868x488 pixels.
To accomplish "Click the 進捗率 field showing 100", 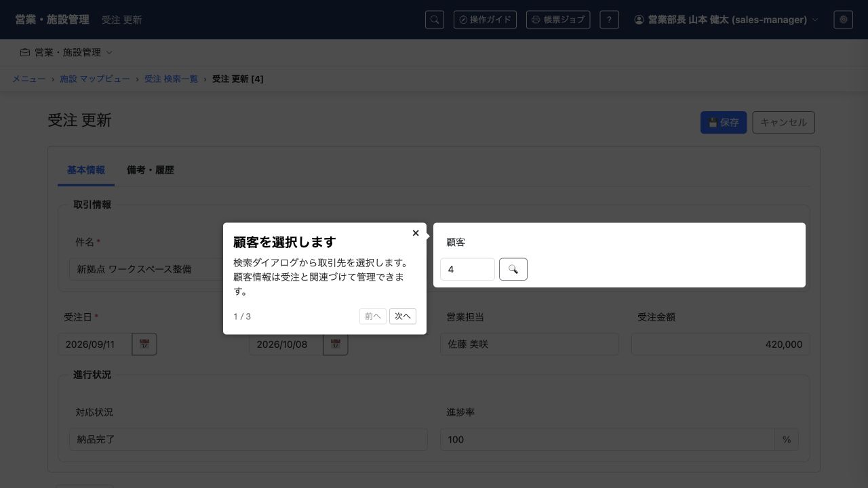I will (x=608, y=439).
